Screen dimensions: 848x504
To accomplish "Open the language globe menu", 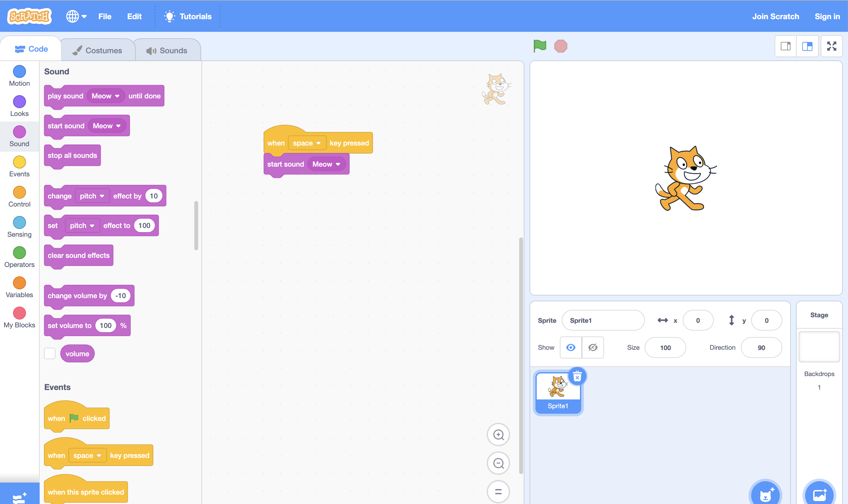I will point(76,16).
